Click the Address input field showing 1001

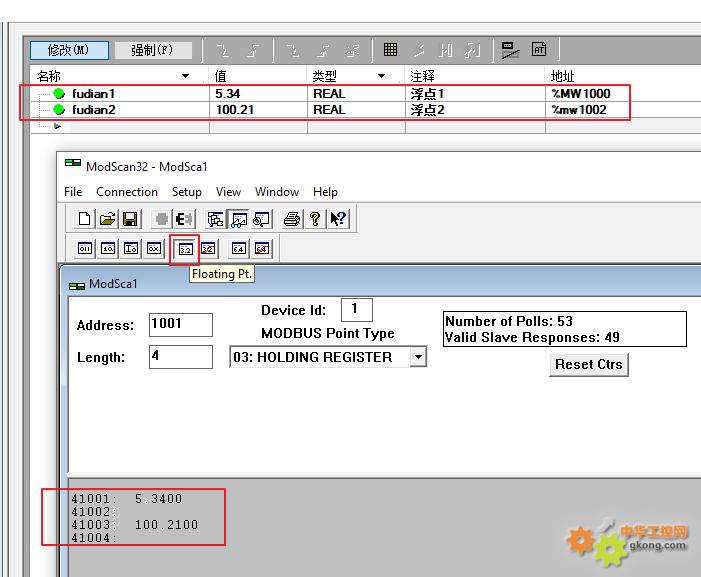(x=181, y=325)
